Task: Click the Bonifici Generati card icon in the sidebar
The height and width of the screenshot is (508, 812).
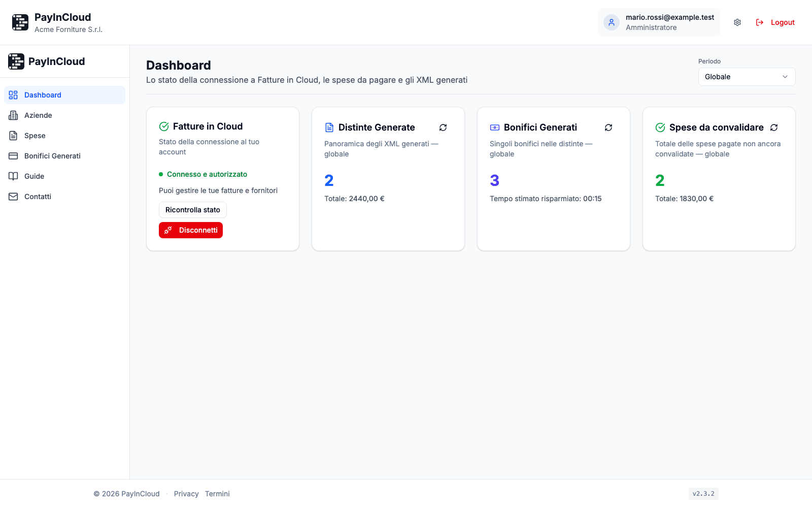Action: click(13, 156)
